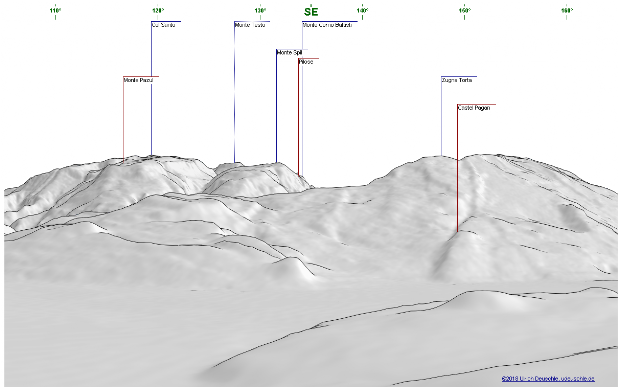Click the Col Santo peak label
This screenshot has height=387, width=618.
tap(163, 25)
